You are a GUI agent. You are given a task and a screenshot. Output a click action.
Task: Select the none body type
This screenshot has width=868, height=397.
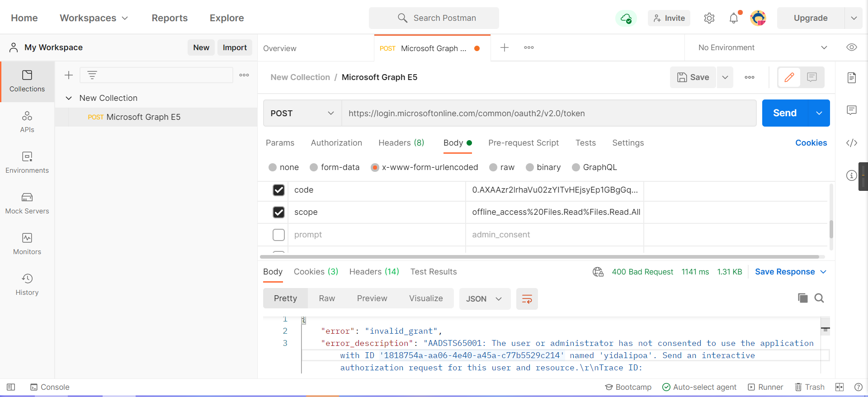(273, 167)
